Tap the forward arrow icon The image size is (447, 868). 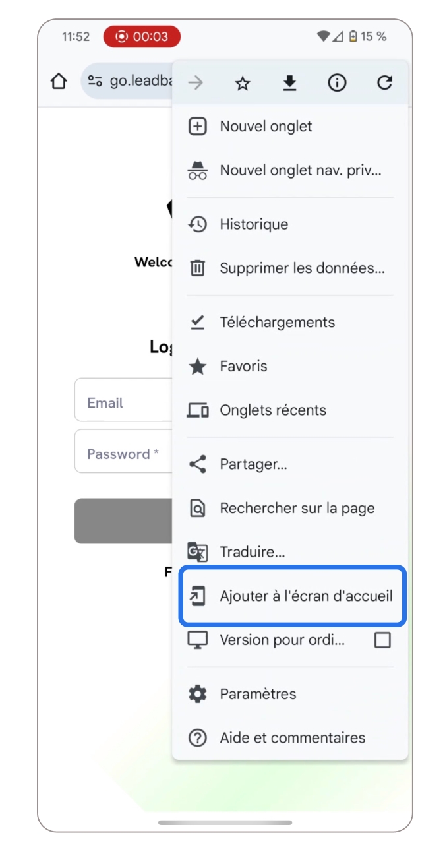[x=195, y=83]
